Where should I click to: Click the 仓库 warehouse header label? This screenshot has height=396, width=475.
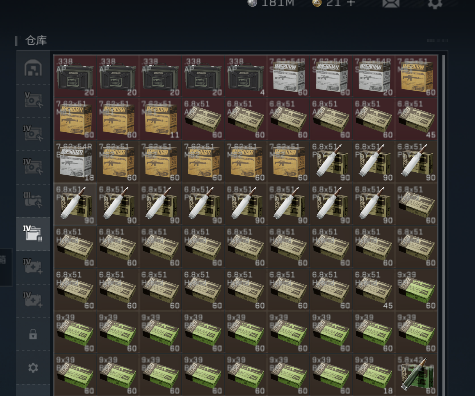click(36, 41)
